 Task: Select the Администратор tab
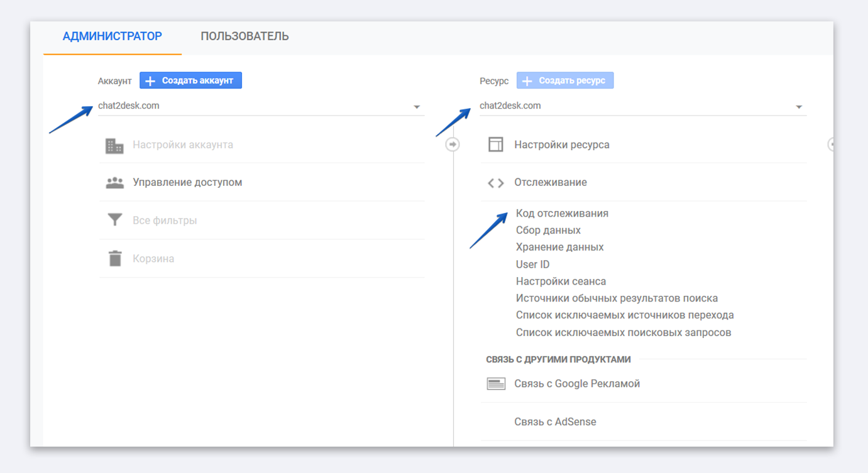(x=113, y=36)
